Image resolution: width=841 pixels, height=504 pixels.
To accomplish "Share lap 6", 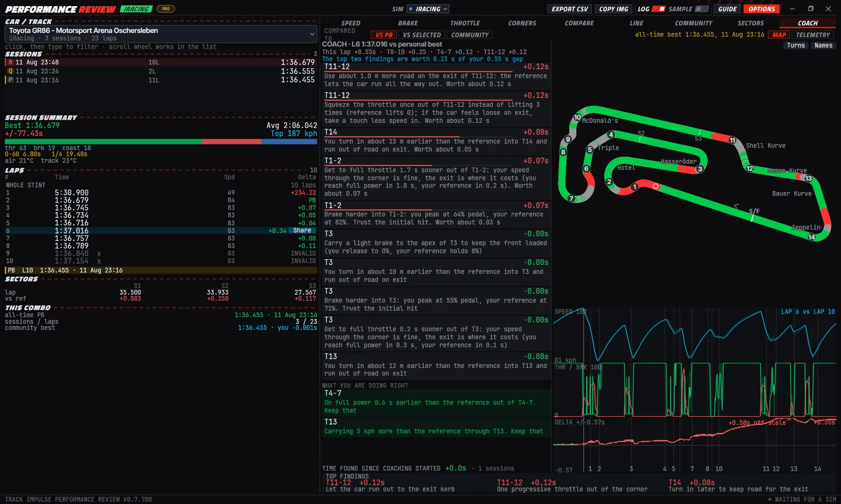I will click(x=302, y=231).
